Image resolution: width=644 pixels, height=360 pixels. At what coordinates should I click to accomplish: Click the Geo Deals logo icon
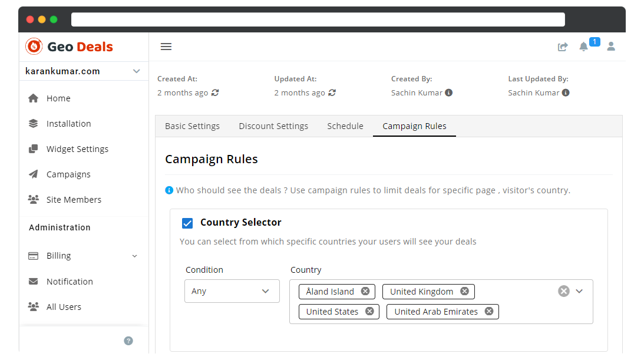tap(34, 47)
